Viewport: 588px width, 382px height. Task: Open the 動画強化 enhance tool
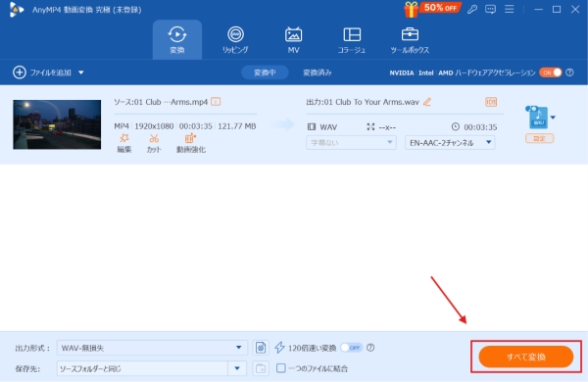click(x=191, y=144)
